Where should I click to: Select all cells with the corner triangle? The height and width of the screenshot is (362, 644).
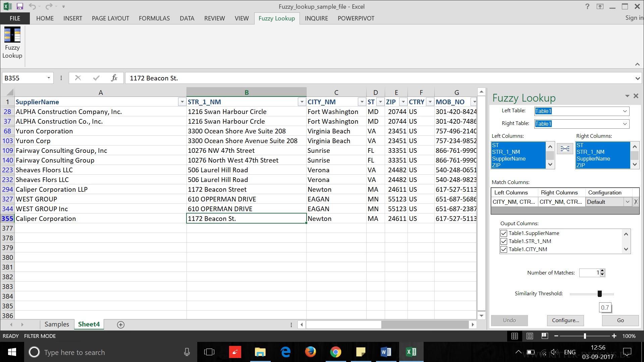(x=10, y=92)
